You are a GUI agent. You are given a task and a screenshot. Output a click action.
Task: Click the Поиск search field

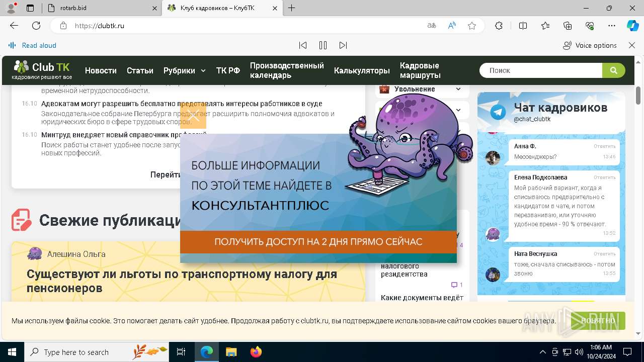tap(541, 70)
